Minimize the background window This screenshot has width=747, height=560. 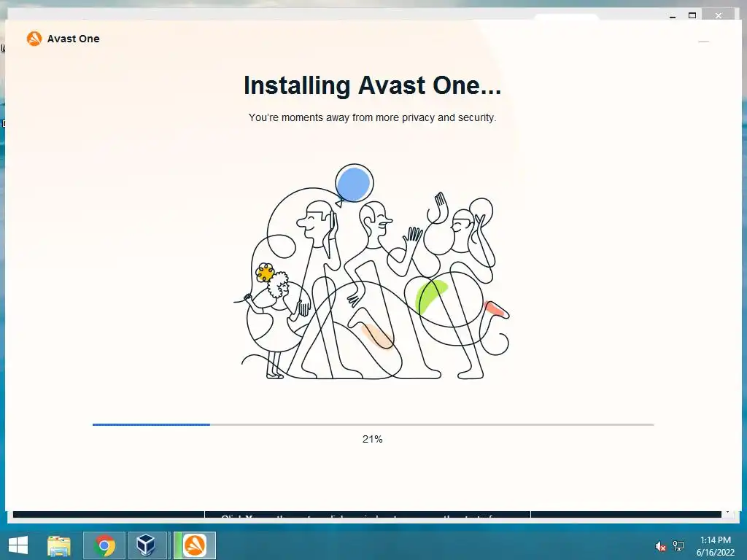673,16
